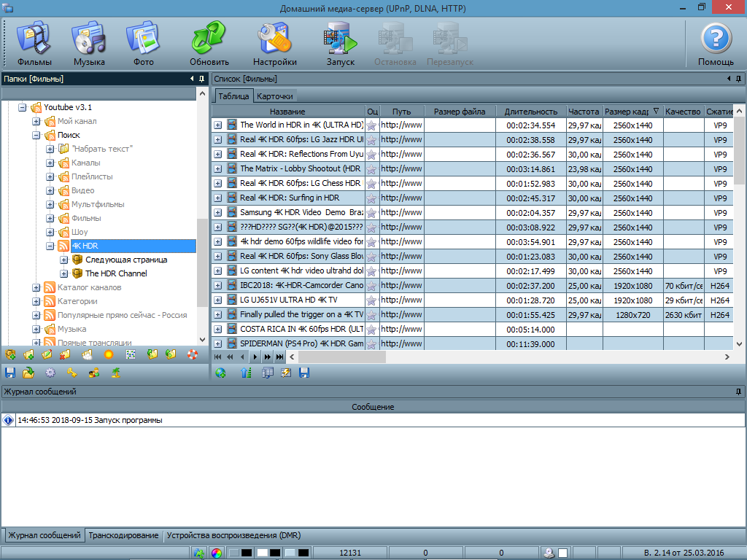The width and height of the screenshot is (747, 560).
Task: Select Следующая страница in folder tree
Action: click(125, 260)
